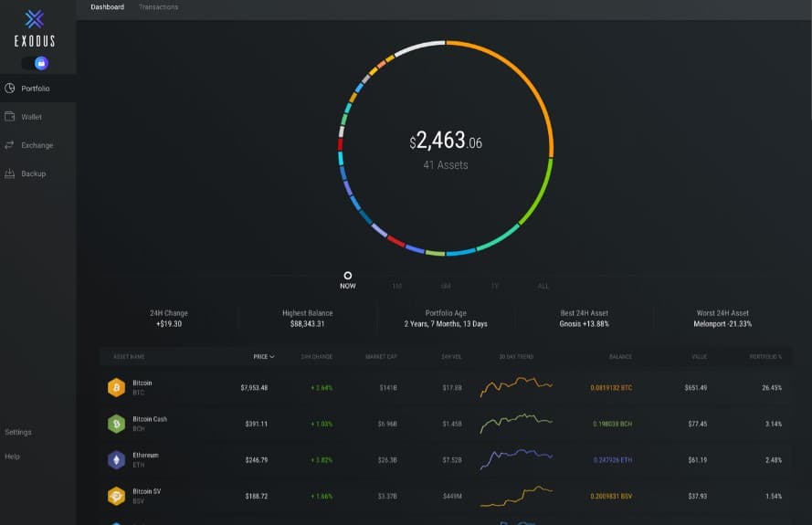Click the Ethereum balance in ETH
This screenshot has height=525, width=812.
(613, 460)
